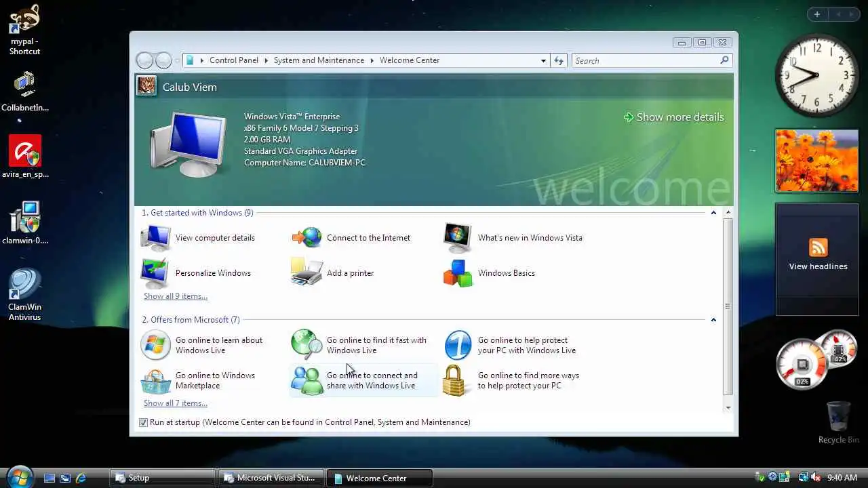The image size is (868, 488).
Task: Click Welcome Center breadcrumb item
Action: point(410,60)
